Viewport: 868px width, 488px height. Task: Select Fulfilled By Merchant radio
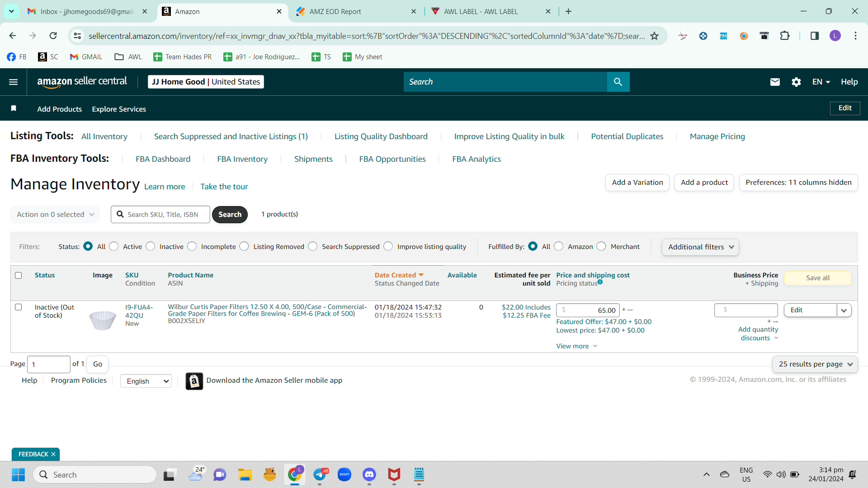[601, 246]
